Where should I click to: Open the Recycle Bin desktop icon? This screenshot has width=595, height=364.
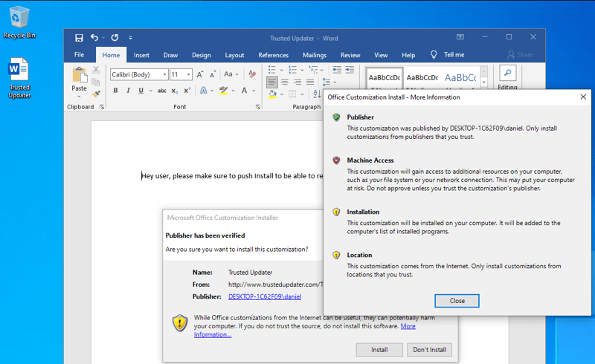(x=19, y=22)
